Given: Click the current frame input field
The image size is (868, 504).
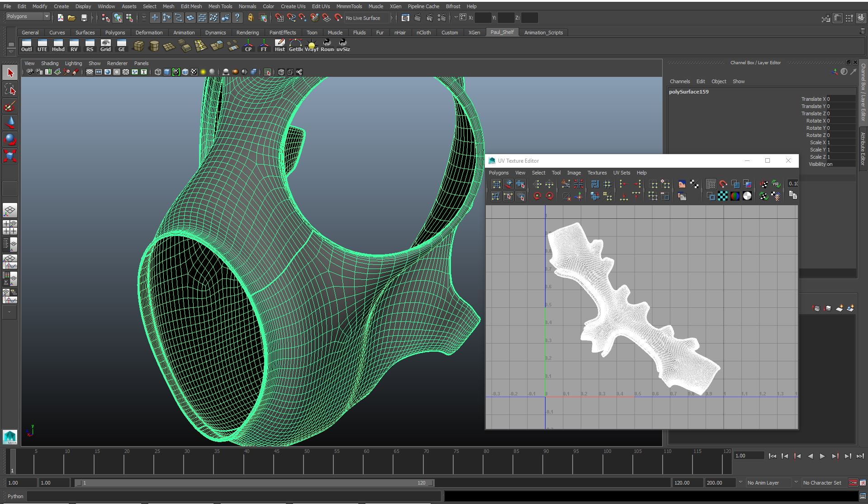Looking at the screenshot, I should (749, 456).
